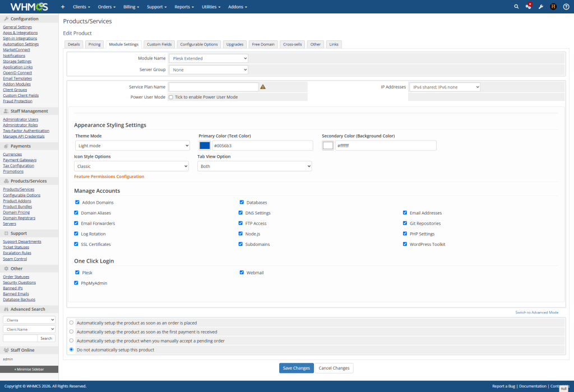Image resolution: width=574 pixels, height=392 pixels.
Task: Click the Staff Management sidebar icon
Action: pos(6,111)
